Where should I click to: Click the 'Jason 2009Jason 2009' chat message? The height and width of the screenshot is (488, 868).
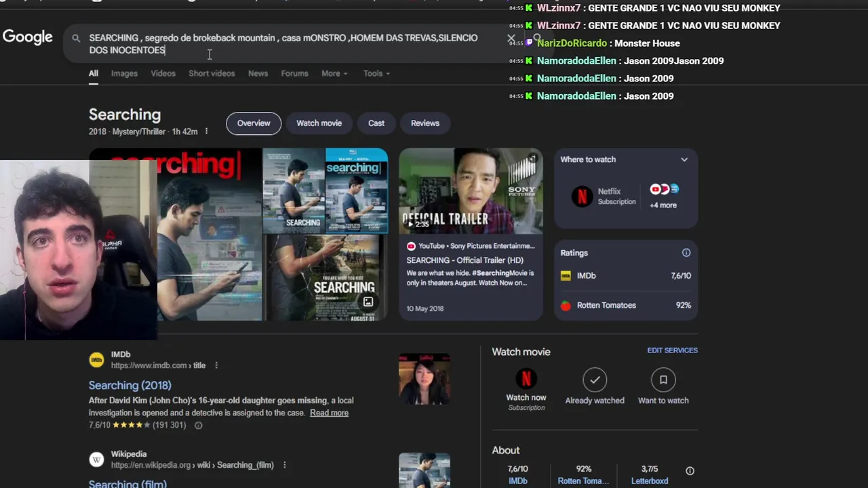(673, 61)
